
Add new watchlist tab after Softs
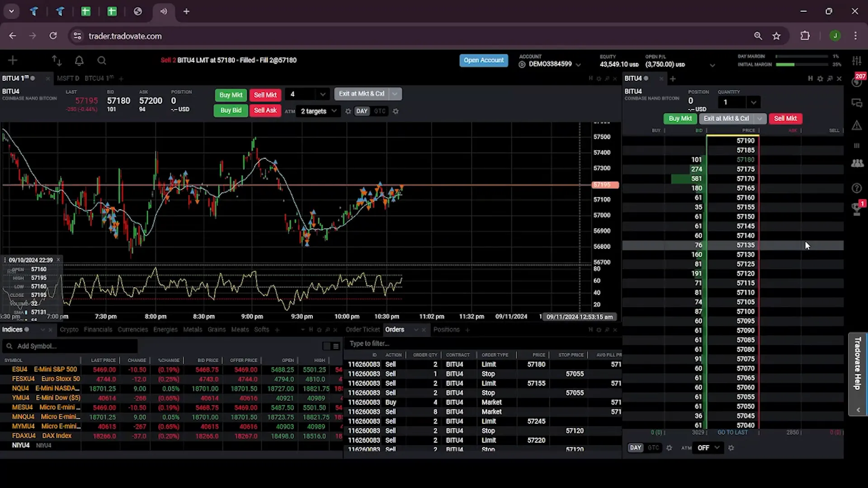pos(277,330)
